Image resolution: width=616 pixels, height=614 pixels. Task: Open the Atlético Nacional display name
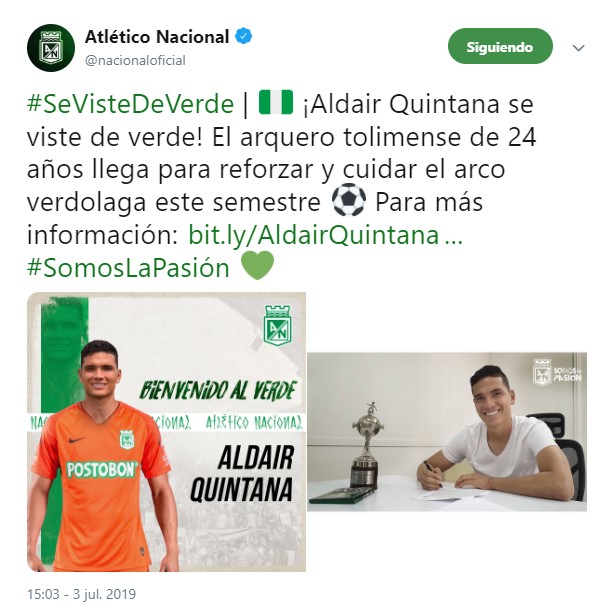click(x=157, y=37)
